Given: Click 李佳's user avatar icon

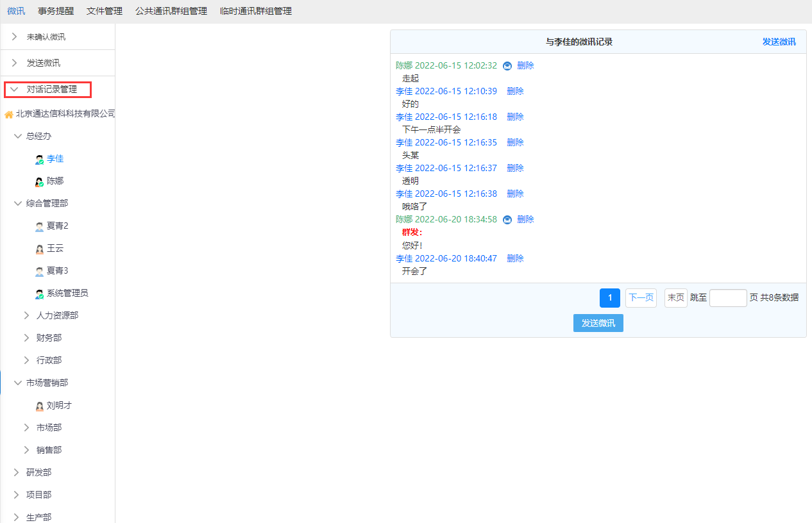Looking at the screenshot, I should pos(39,160).
